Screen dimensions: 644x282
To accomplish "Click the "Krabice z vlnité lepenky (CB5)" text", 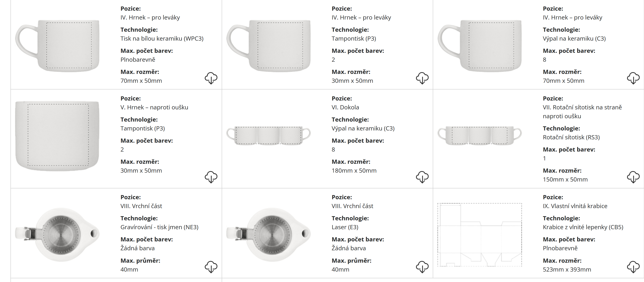I will tap(583, 227).
